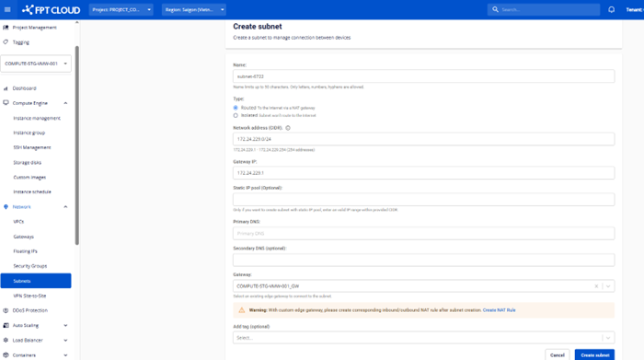Screen dimensions: 644x360
Task: Open Security Groups page
Action: 30,266
